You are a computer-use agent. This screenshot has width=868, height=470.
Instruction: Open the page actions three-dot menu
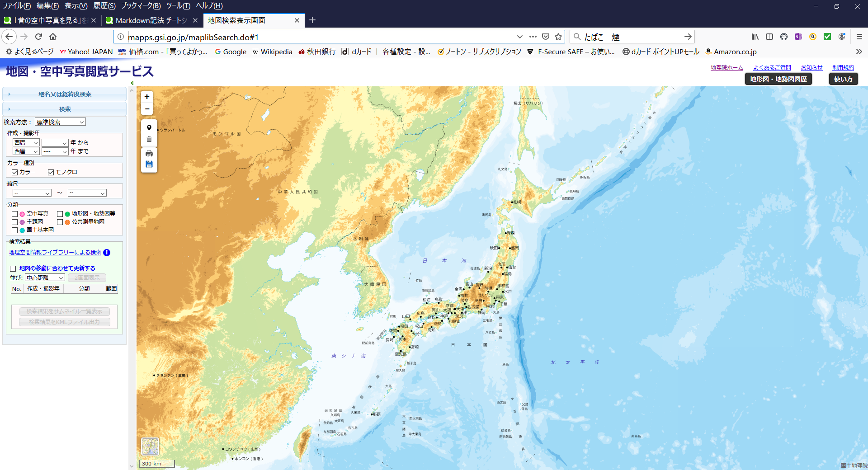tap(533, 37)
